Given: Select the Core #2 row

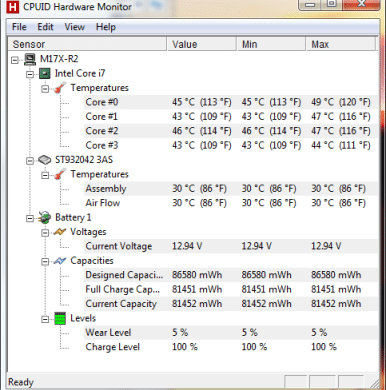Looking at the screenshot, I should pos(231,131).
